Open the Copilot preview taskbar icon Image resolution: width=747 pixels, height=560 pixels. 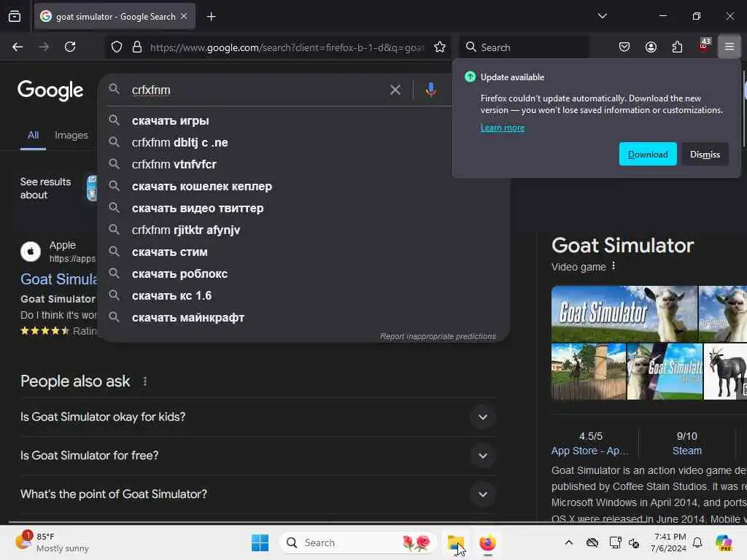(x=723, y=542)
